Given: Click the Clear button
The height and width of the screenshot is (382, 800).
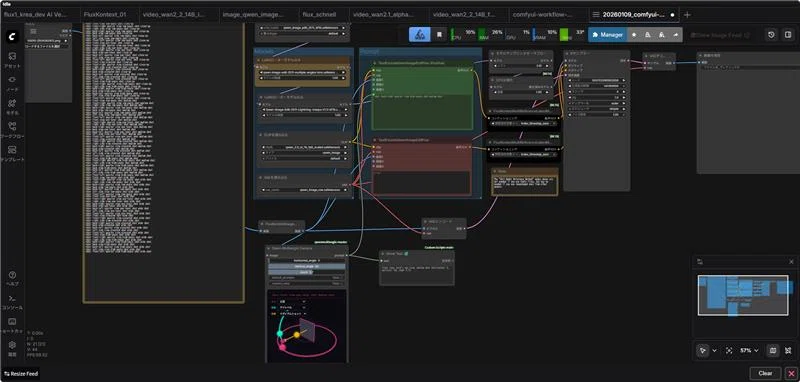Looking at the screenshot, I should [765, 373].
